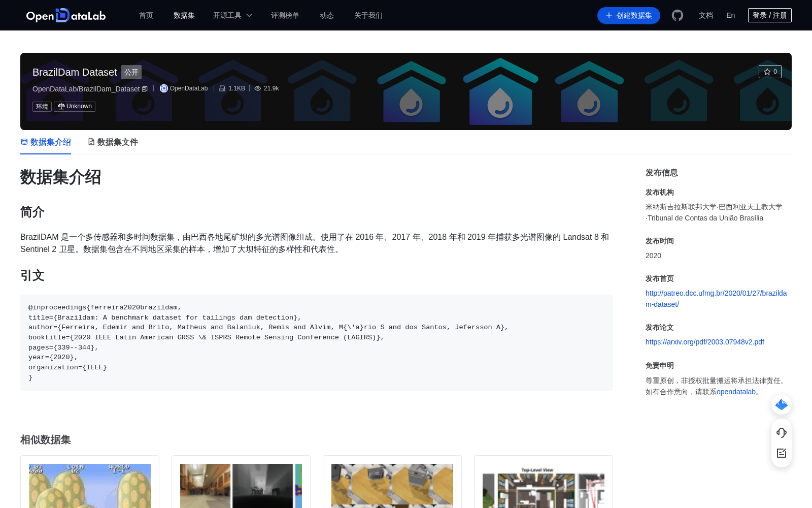Open the first similar dataset thumbnail with cacti

(x=90, y=486)
